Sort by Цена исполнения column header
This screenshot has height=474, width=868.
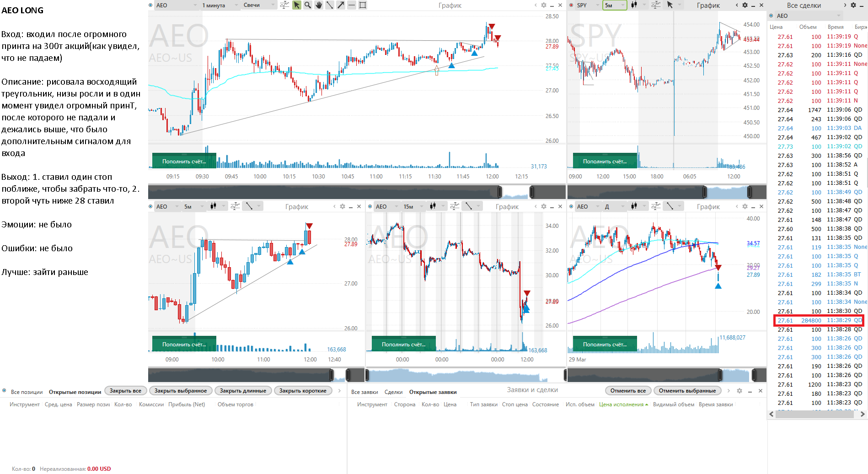pos(623,404)
